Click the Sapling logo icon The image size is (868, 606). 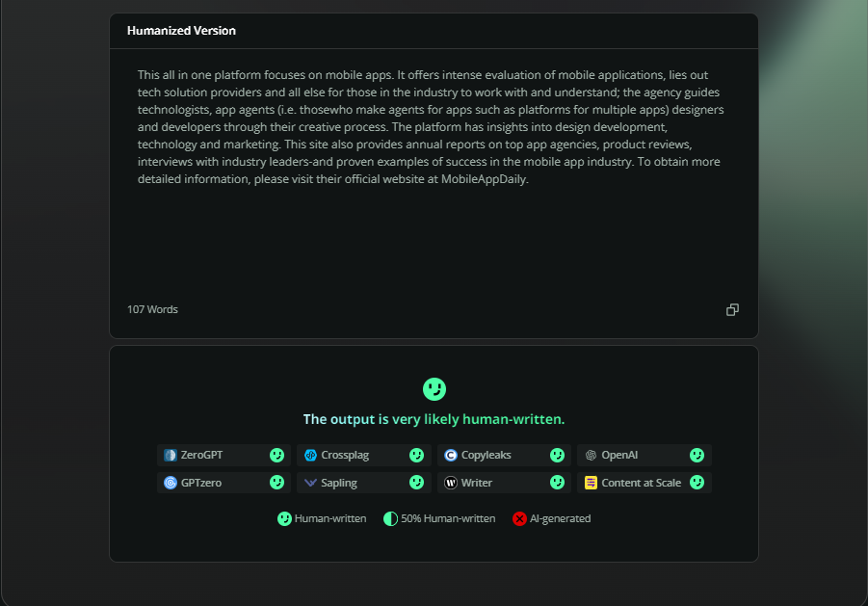(x=310, y=483)
